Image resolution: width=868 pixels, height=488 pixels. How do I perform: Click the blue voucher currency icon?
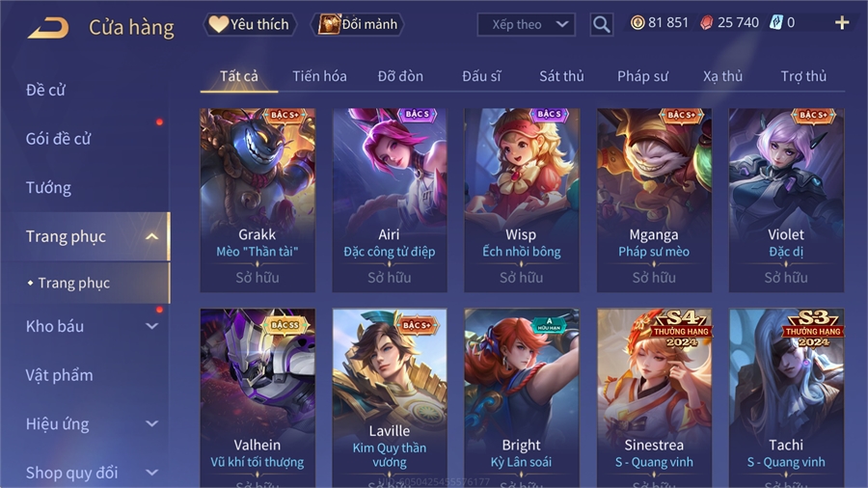[x=776, y=23]
